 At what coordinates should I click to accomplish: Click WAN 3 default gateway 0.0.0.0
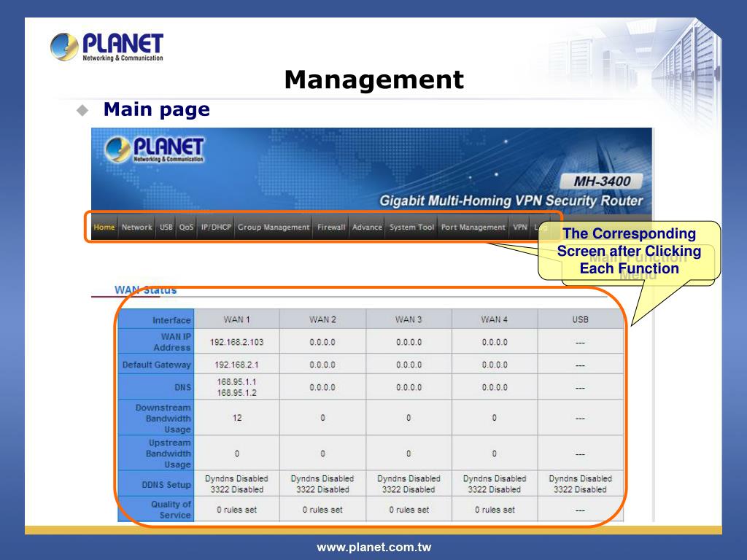click(409, 365)
